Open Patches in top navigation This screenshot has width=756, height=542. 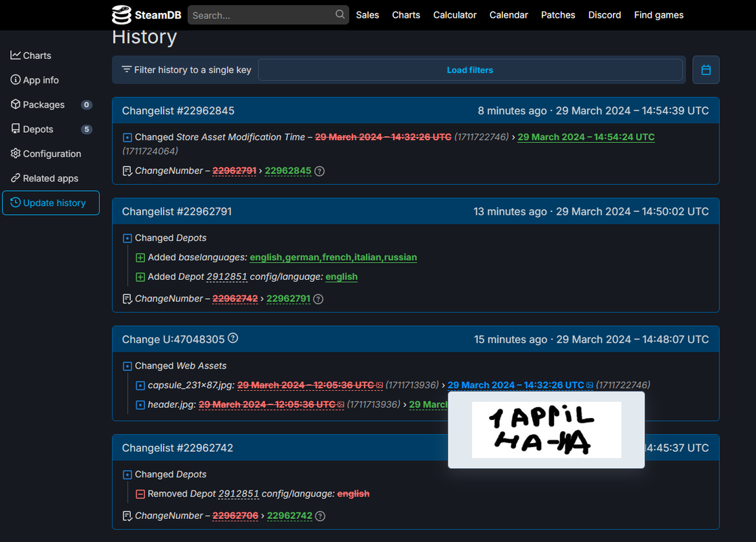558,15
